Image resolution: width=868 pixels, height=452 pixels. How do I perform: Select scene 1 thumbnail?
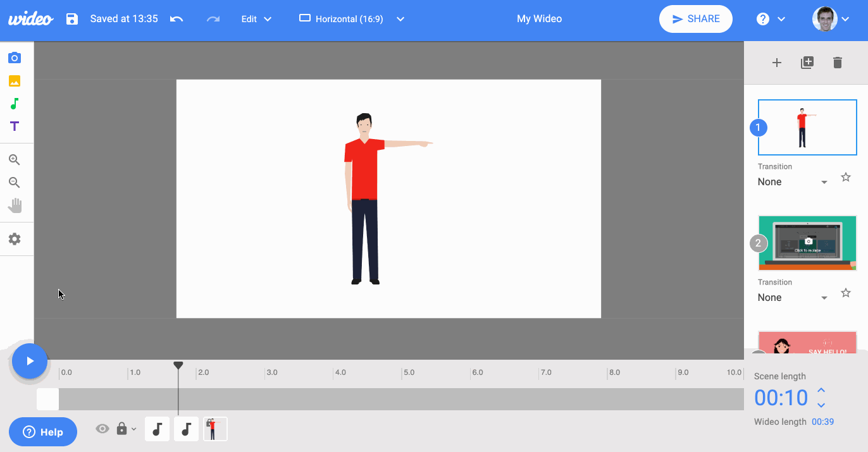[x=807, y=127]
